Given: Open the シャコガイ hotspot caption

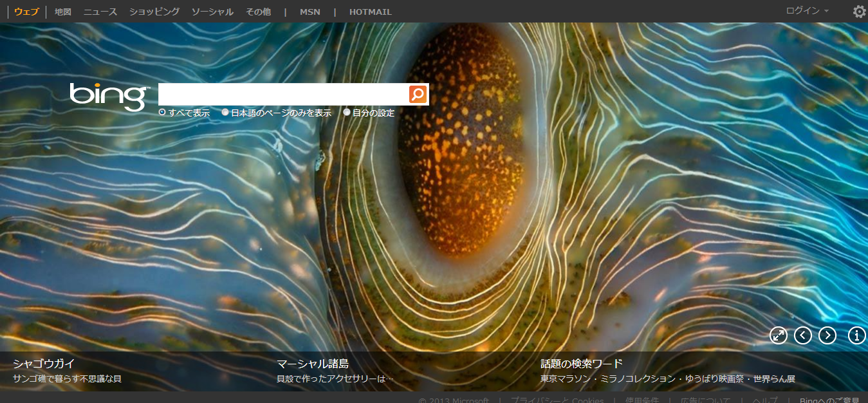Looking at the screenshot, I should [44, 364].
